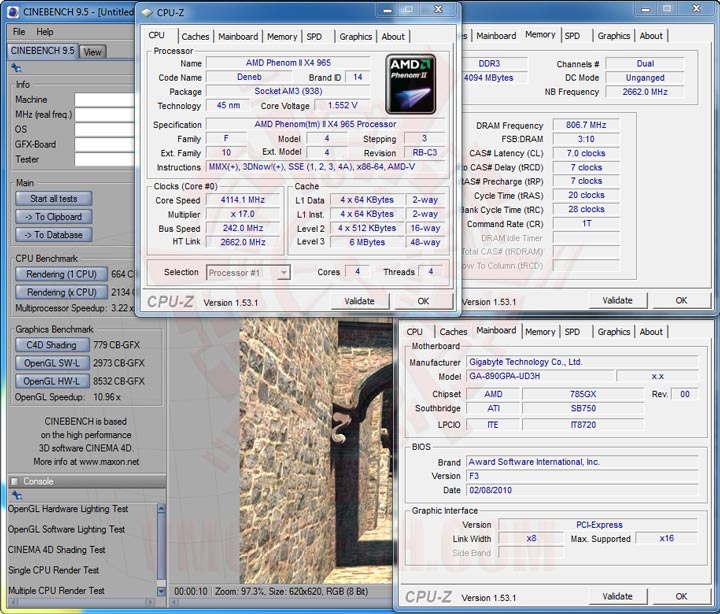The width and height of the screenshot is (720, 614).
Task: Switch to Caches tab in front CPU-Z window
Action: click(195, 37)
